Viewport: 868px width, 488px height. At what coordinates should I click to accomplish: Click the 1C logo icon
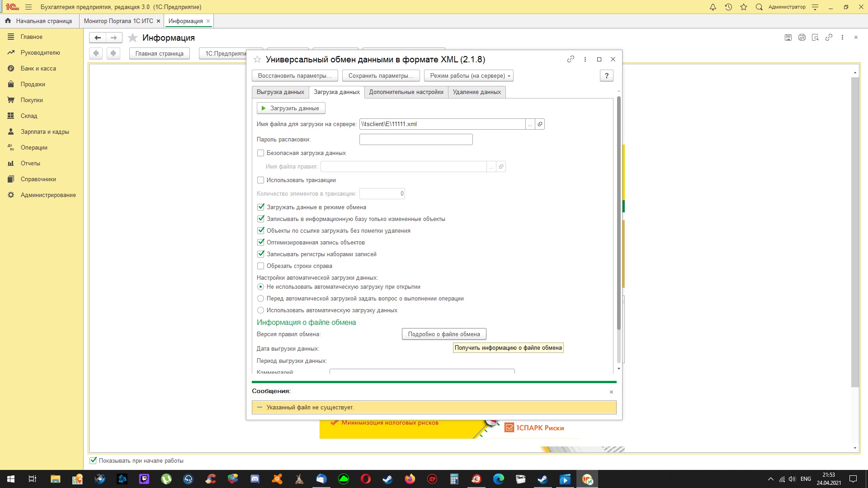point(12,7)
